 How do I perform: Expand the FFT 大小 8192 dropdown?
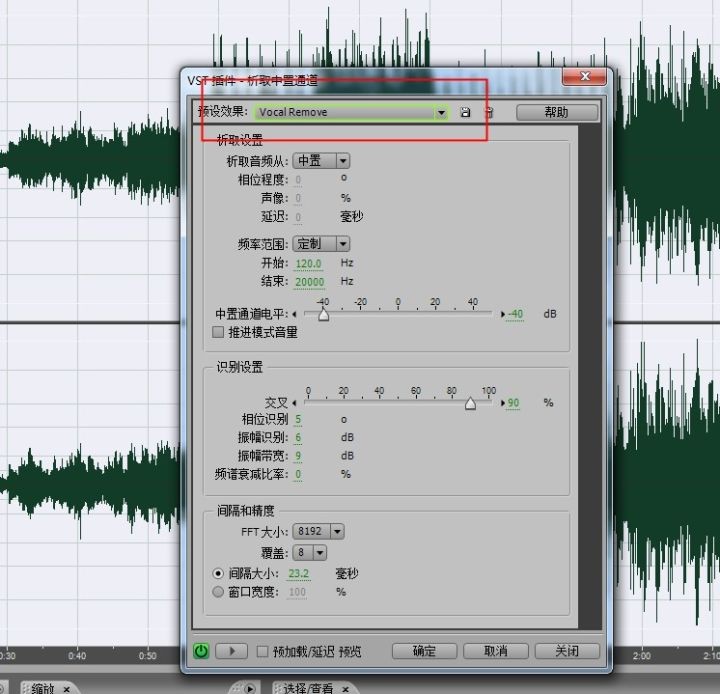[337, 531]
